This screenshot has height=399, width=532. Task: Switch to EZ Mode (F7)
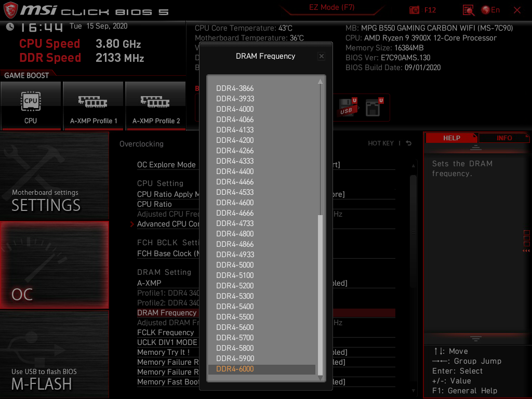click(331, 7)
